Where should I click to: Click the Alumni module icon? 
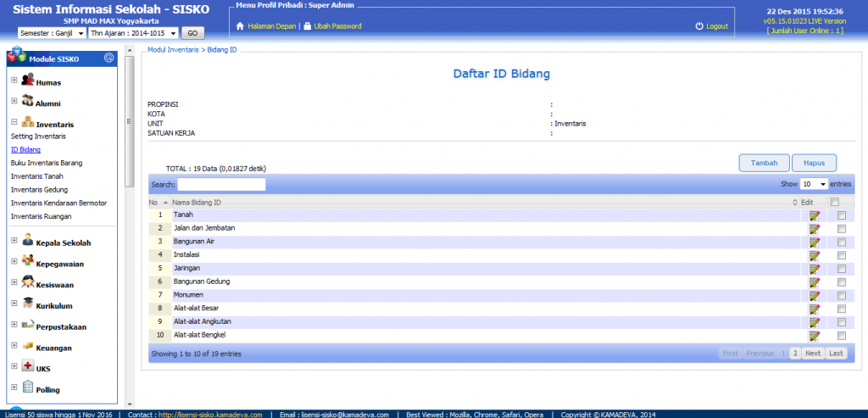(x=28, y=101)
